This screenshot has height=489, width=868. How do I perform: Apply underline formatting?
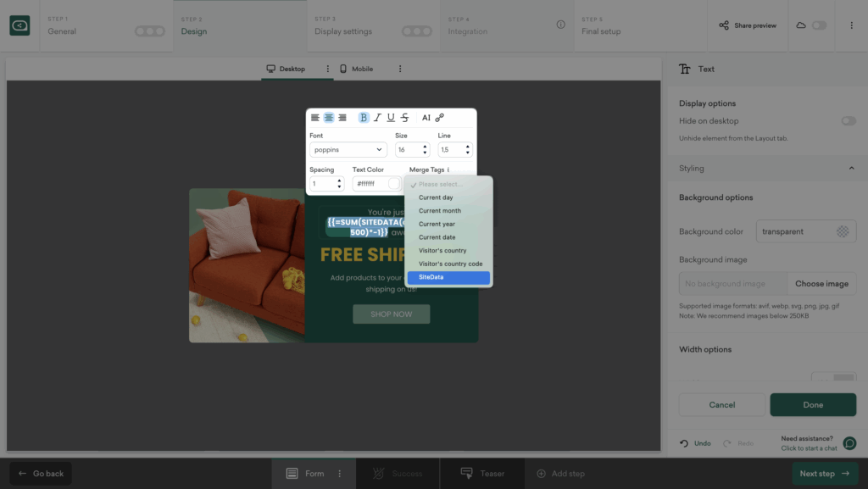(391, 118)
